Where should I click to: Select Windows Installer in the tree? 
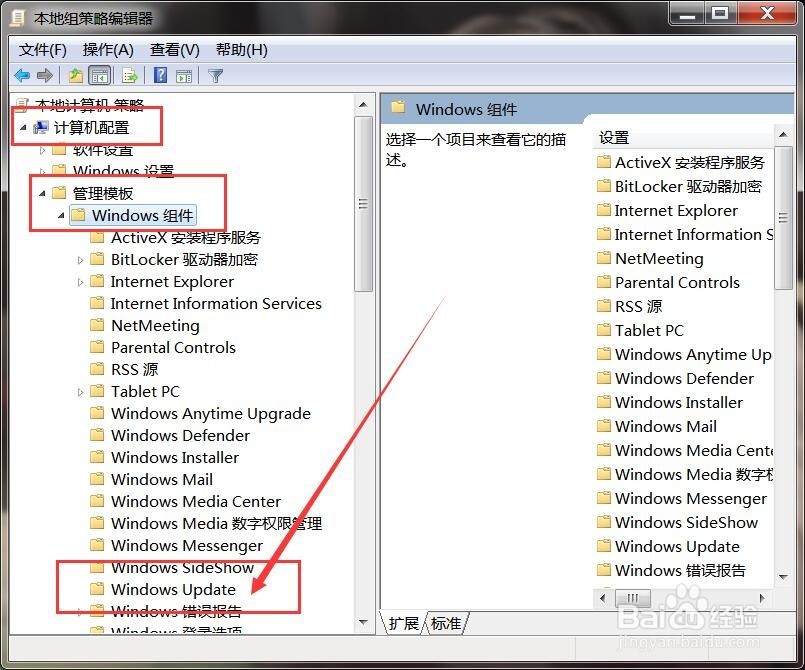[175, 457]
